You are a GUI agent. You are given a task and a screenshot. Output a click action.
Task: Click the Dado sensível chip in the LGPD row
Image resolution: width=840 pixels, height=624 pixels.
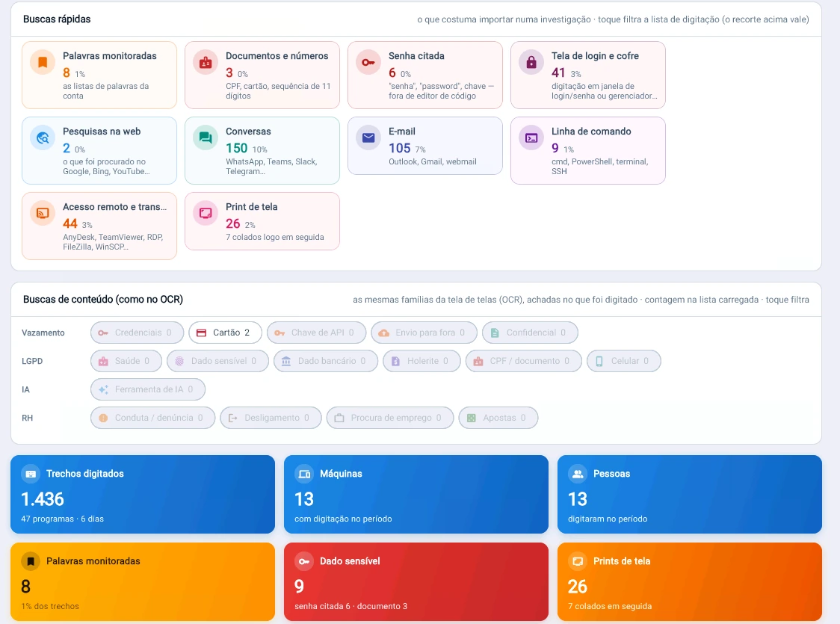217,361
